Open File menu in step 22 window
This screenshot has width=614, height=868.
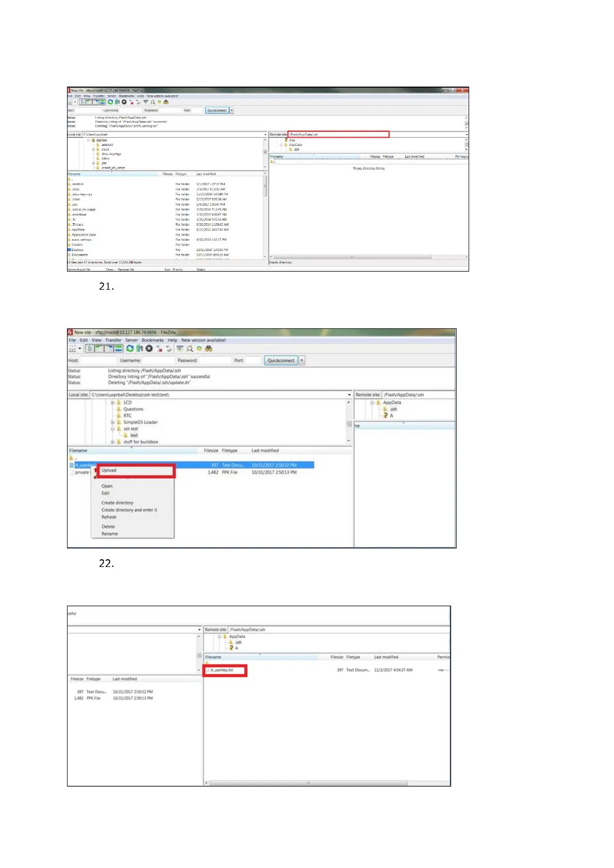pyautogui.click(x=72, y=340)
